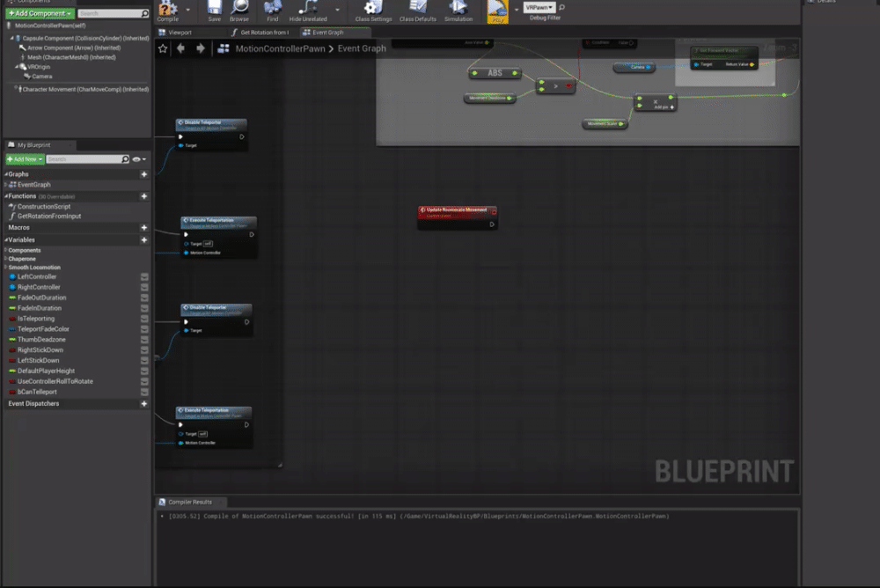Click the Save toolbar icon
Image resolution: width=880 pixels, height=588 pixels.
(215, 10)
